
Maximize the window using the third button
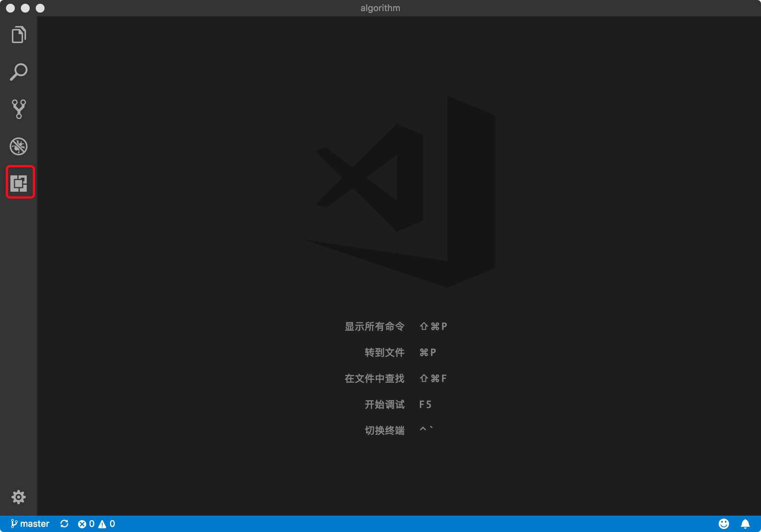point(40,8)
